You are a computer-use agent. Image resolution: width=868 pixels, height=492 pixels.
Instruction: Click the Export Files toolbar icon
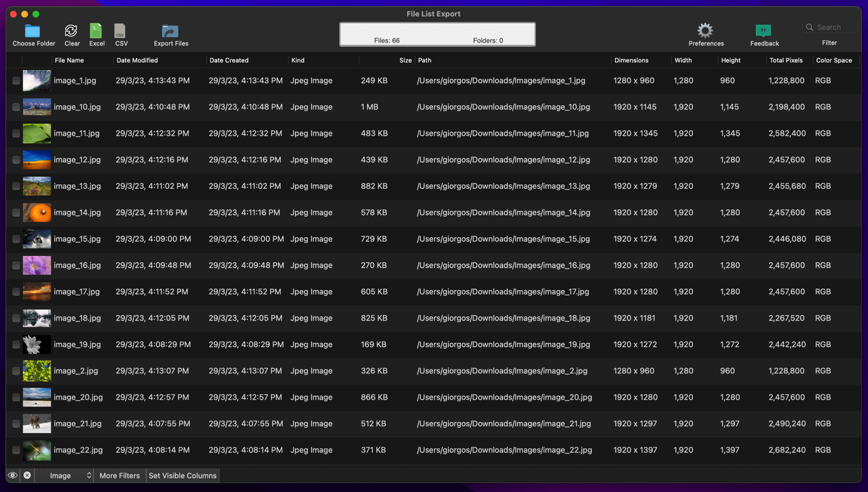coord(170,31)
